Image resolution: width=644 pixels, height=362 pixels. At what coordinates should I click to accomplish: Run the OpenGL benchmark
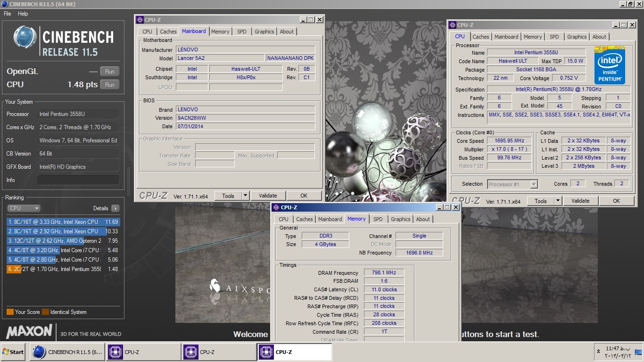click(x=109, y=72)
